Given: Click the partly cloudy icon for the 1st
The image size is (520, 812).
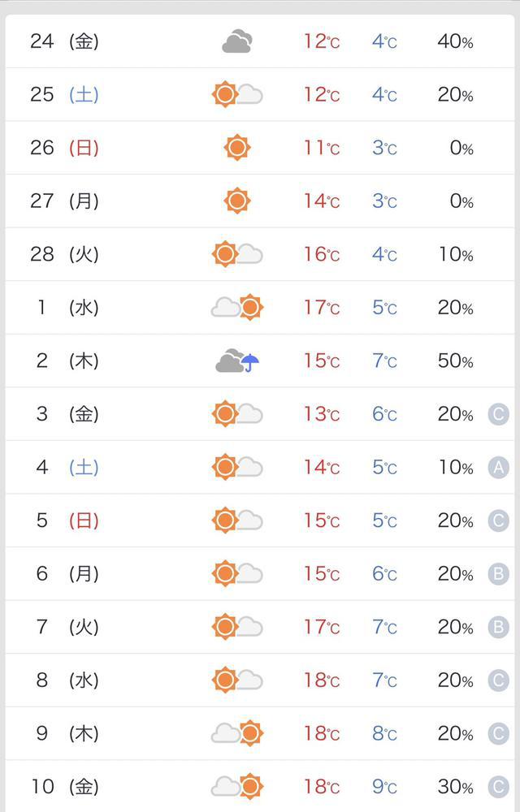Looking at the screenshot, I should pos(237,308).
